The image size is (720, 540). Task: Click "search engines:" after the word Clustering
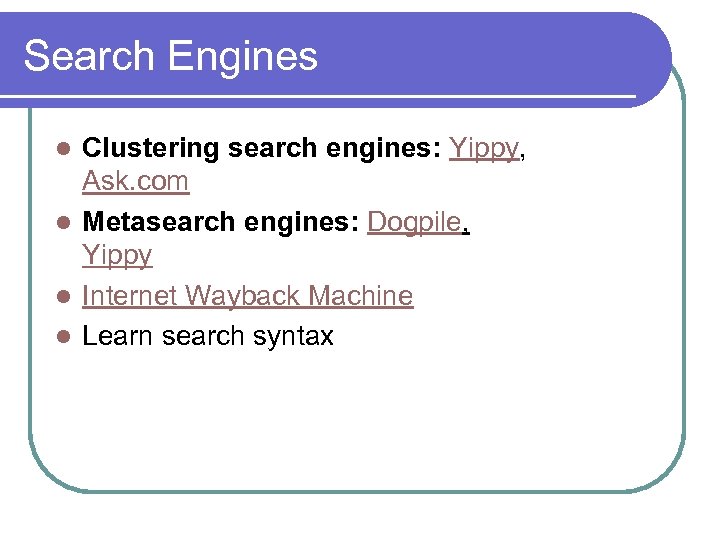tap(335, 148)
